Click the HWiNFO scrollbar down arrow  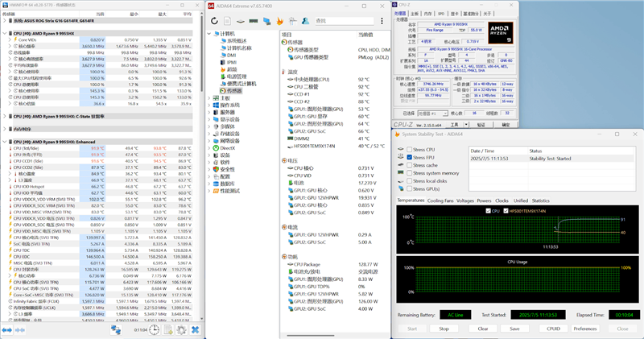pyautogui.click(x=202, y=318)
